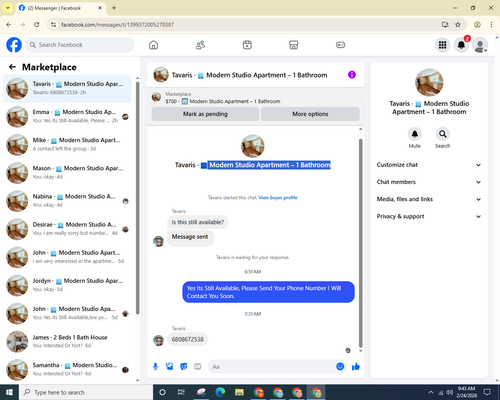Open Task View on taskbar
Image resolution: width=500 pixels, height=400 pixels.
(x=181, y=392)
